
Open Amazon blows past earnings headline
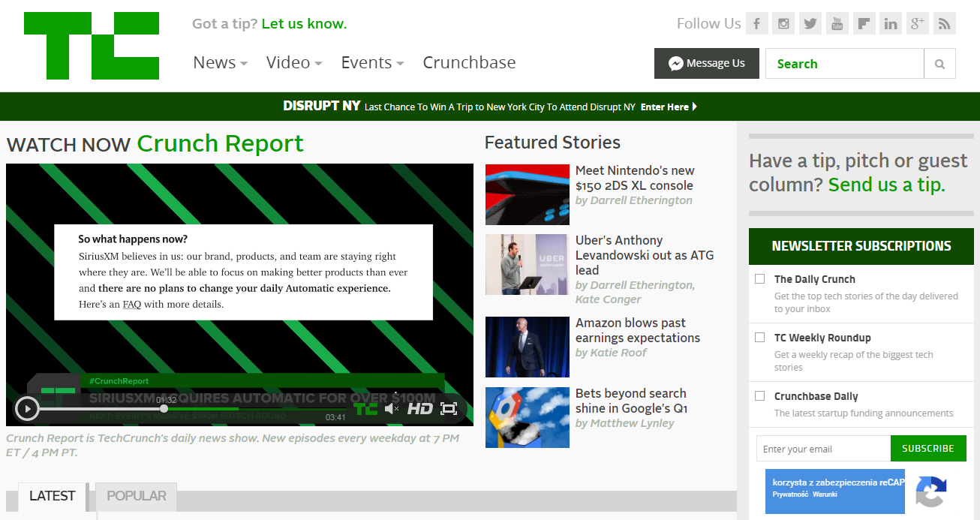coord(638,330)
